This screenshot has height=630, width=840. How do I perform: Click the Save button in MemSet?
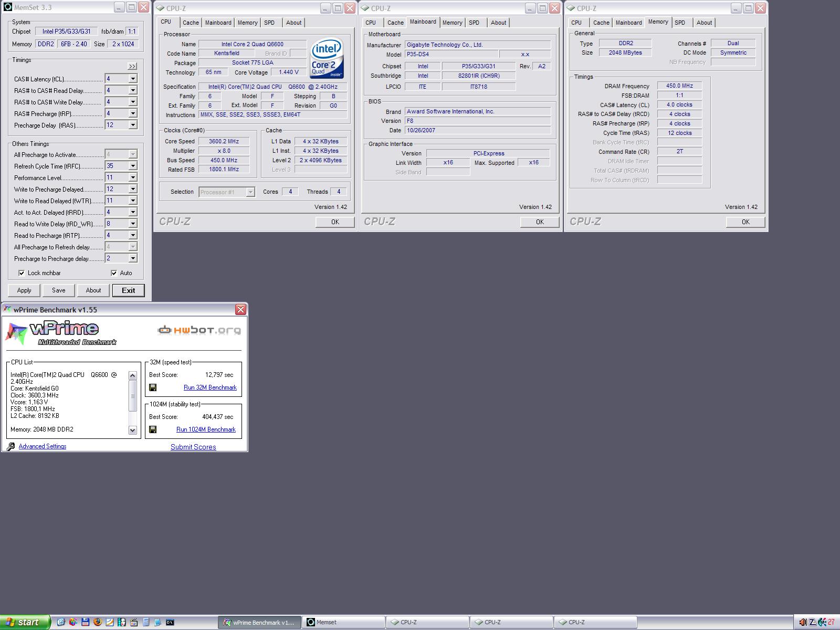click(x=59, y=290)
